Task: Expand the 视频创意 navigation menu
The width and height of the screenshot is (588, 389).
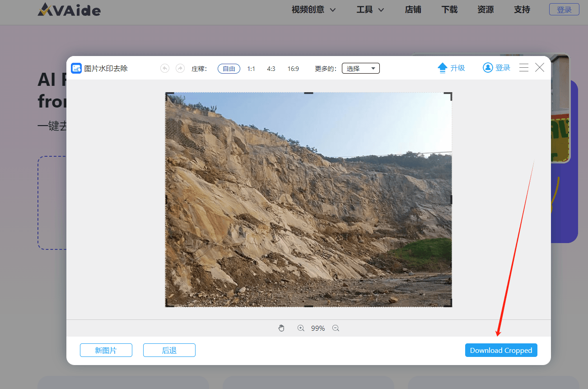Action: (313, 9)
